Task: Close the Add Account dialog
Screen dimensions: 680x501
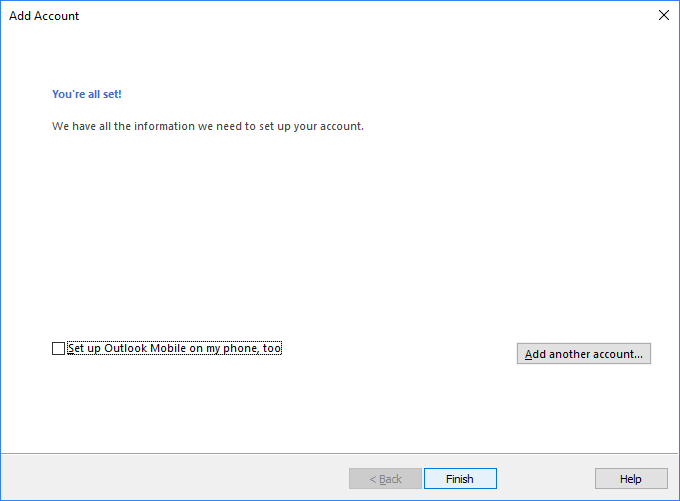Action: point(663,15)
